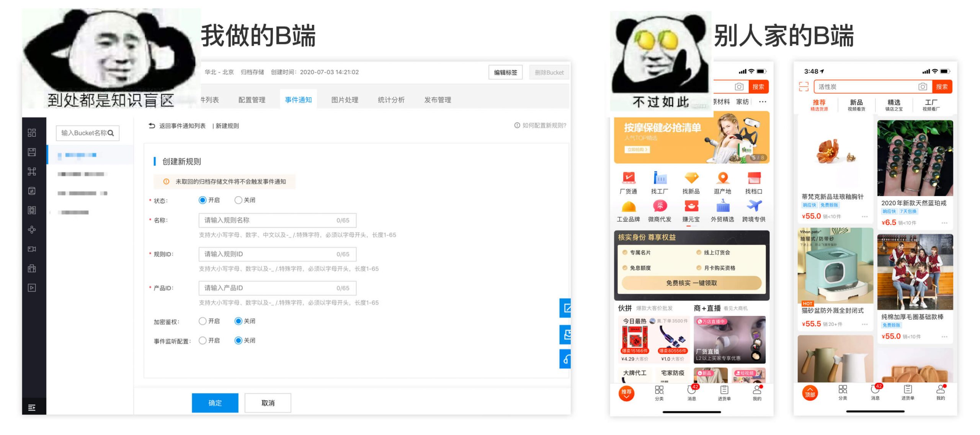The height and width of the screenshot is (435, 980).
Task: Open more options on 2020年新款天然蓝珀戒 product
Action: click(x=944, y=222)
